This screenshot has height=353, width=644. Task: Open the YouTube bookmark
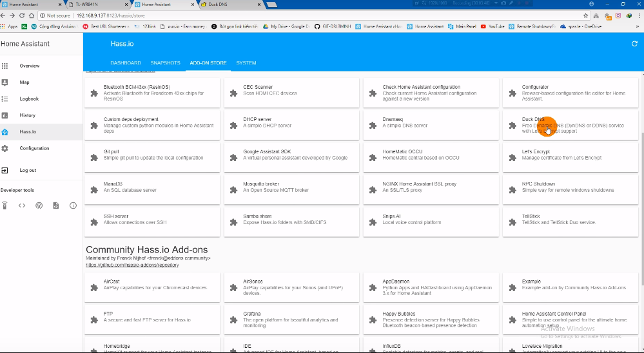pos(493,26)
